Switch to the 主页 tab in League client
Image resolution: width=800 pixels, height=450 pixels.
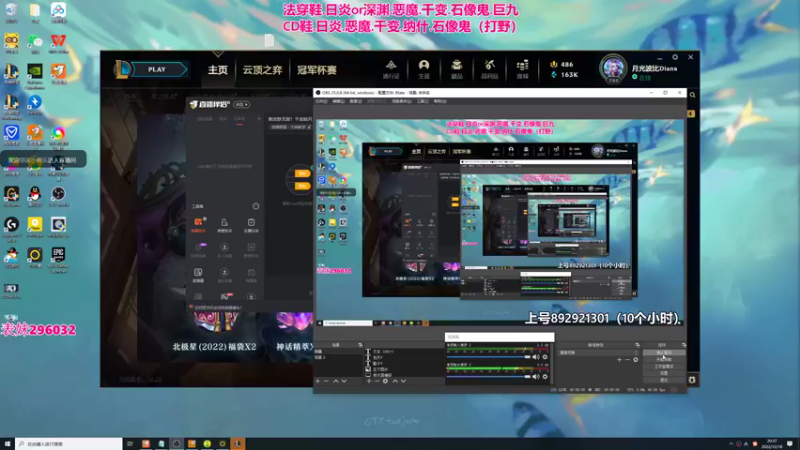click(217, 70)
